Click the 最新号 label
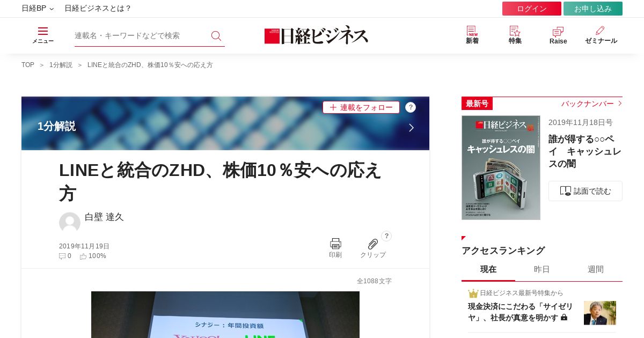Screen dimensions: 644x338 pyautogui.click(x=477, y=104)
